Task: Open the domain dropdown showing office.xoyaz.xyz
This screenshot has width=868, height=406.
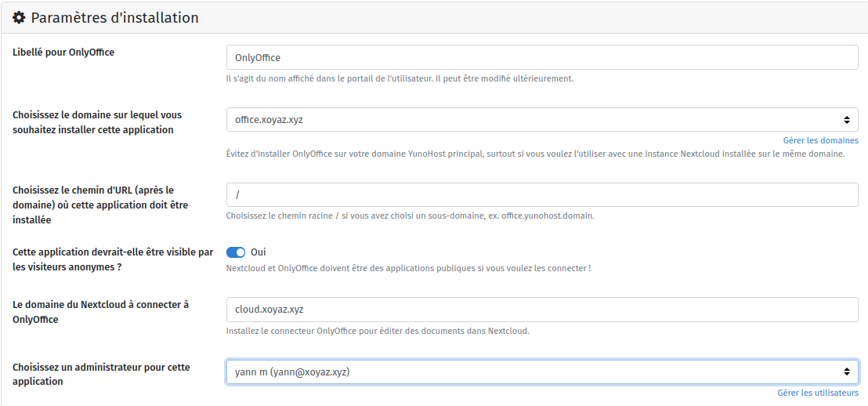Action: pyautogui.click(x=533, y=120)
